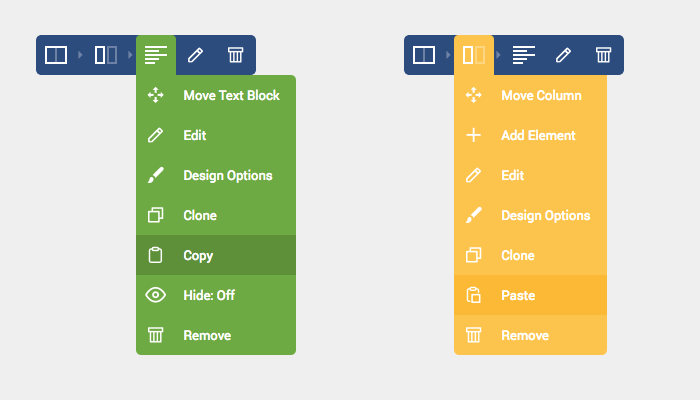Click the green text block icon

[x=156, y=55]
